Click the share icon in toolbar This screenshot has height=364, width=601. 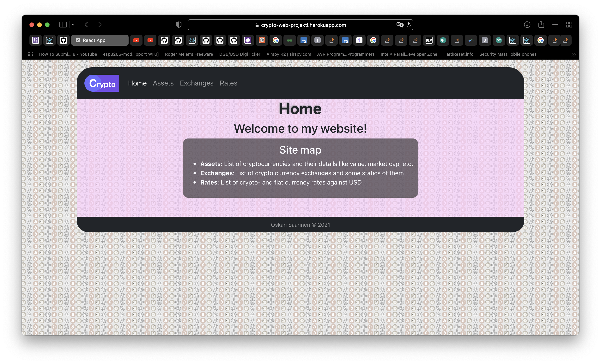click(541, 24)
